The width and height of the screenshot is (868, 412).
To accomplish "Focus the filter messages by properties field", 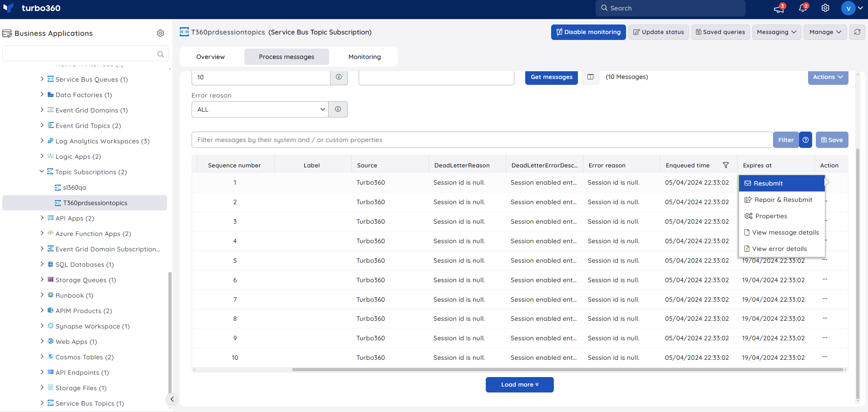I will coord(482,140).
